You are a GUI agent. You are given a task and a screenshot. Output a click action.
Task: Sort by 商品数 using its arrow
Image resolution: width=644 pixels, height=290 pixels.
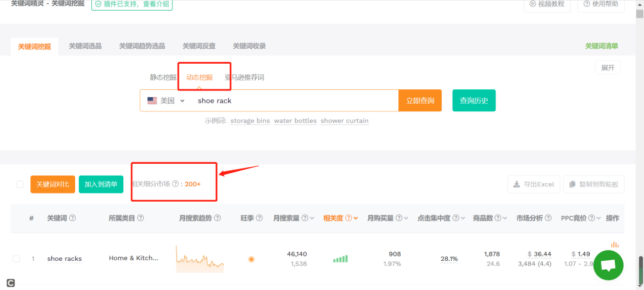tap(505, 218)
